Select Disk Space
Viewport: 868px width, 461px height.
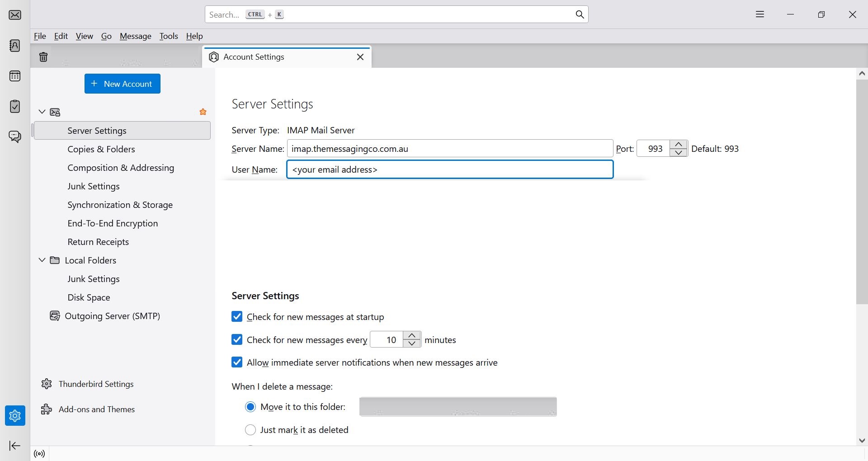tap(123, 297)
